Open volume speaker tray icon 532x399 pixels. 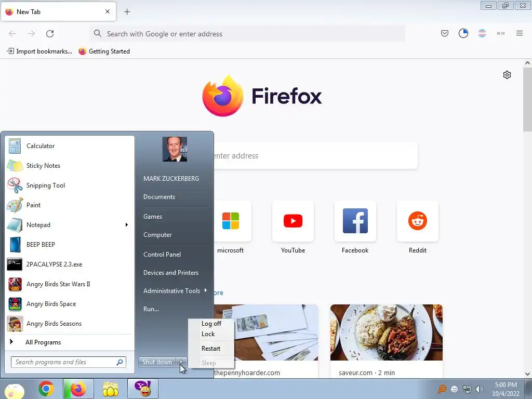pyautogui.click(x=480, y=389)
